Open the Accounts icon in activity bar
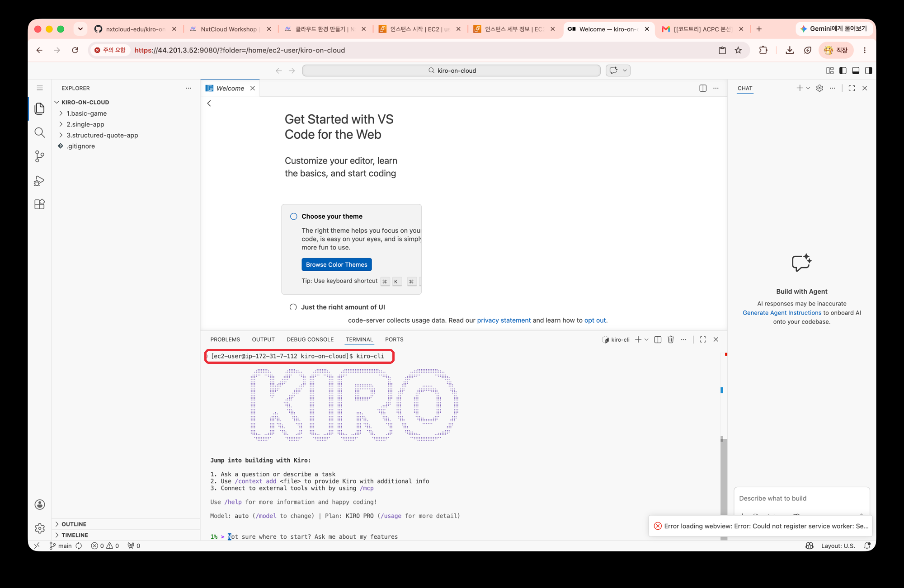Viewport: 904px width, 588px height. click(x=40, y=504)
